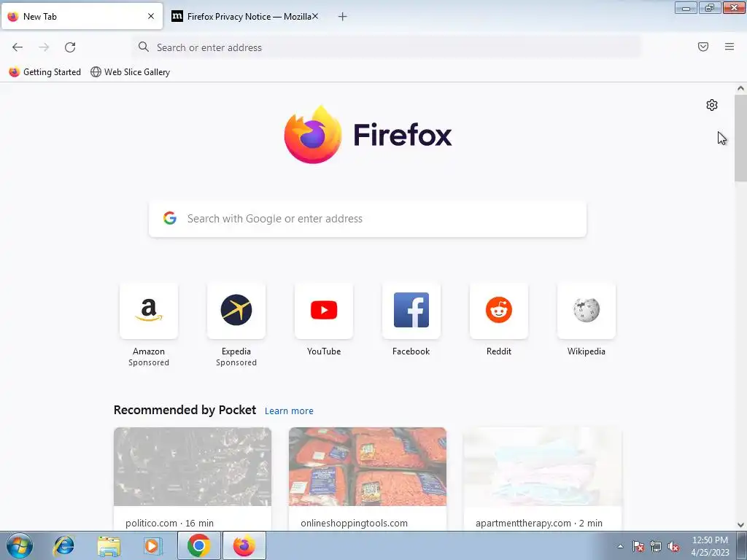
Task: Open the Expedia sponsored shortcut tile
Action: point(236,311)
